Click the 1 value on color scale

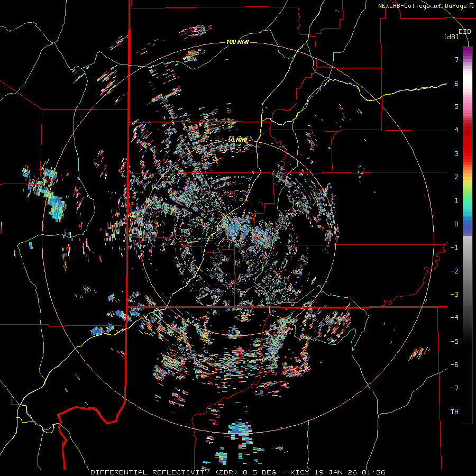tap(456, 200)
